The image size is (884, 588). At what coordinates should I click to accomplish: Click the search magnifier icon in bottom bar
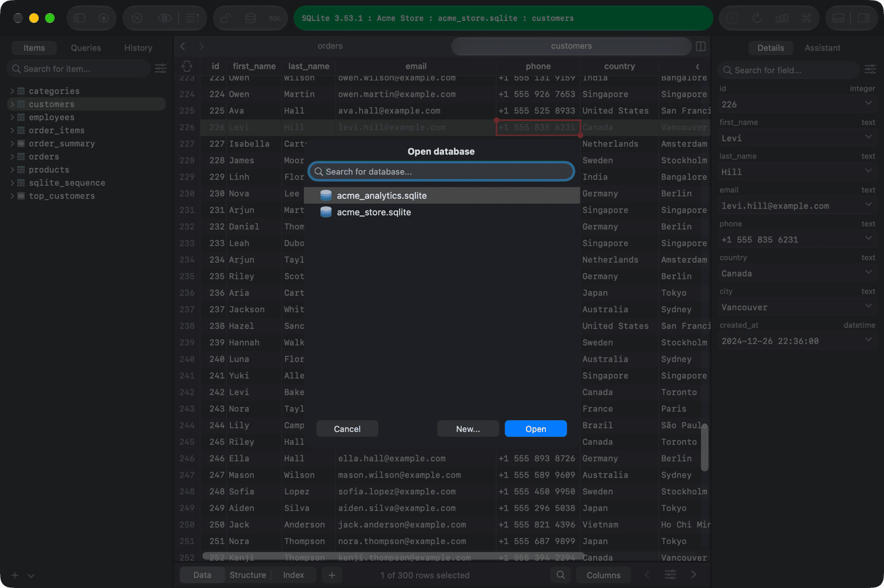[560, 575]
